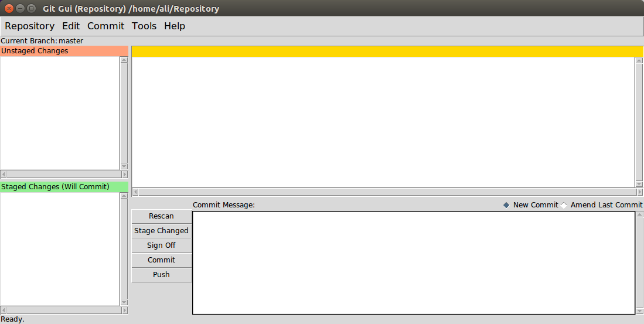Minimize the Git Gui window
Viewport: 644px width, 324px height.
click(x=20, y=8)
